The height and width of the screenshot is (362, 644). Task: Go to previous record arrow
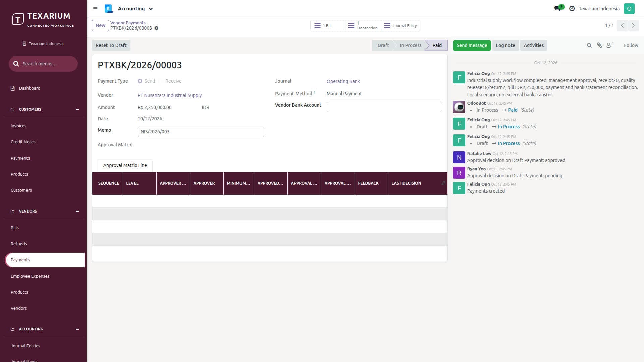[622, 25]
